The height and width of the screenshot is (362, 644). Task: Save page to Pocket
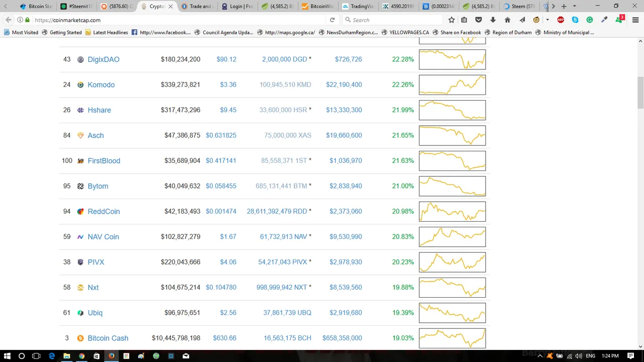(x=478, y=20)
